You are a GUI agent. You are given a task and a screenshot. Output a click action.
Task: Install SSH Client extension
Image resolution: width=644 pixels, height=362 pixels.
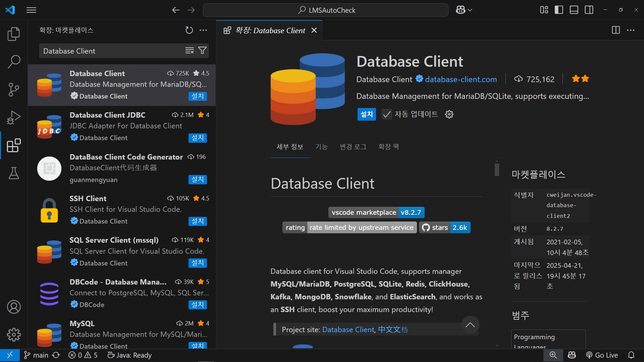point(198,221)
